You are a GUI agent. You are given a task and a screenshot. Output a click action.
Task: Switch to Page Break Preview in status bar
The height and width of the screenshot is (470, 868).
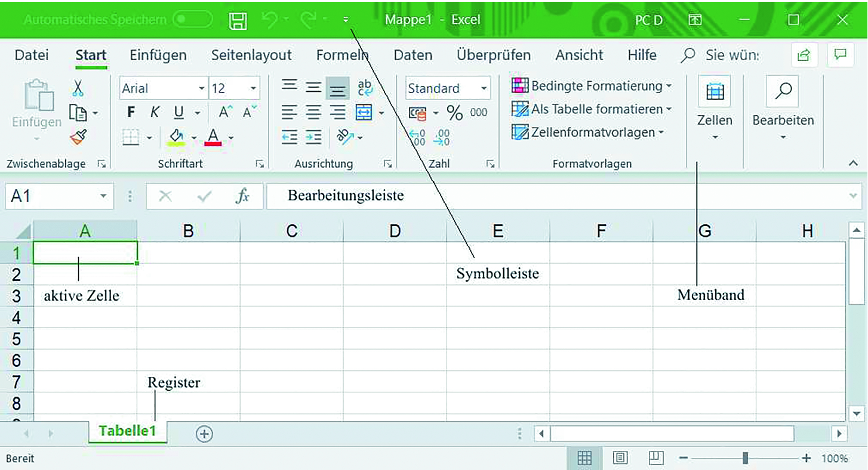tap(656, 458)
